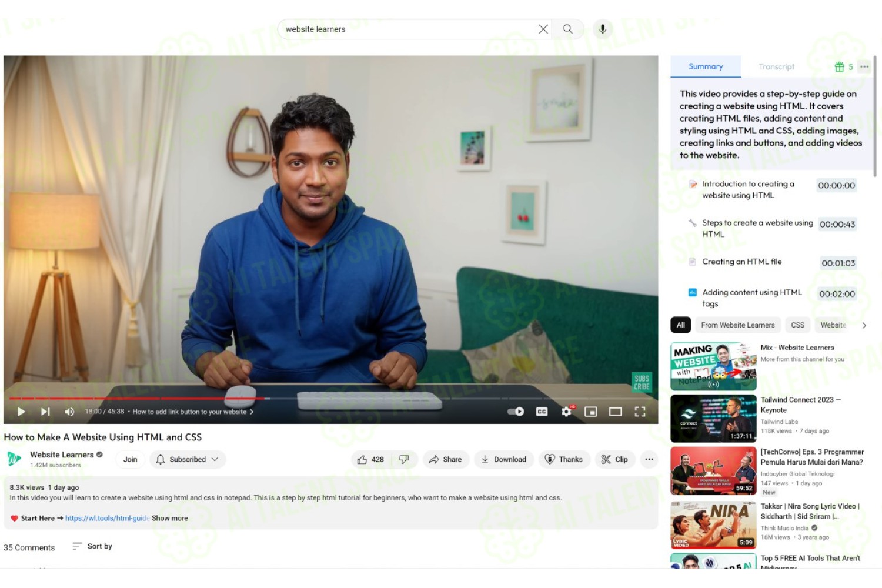
Task: Play the video
Action: click(x=21, y=412)
